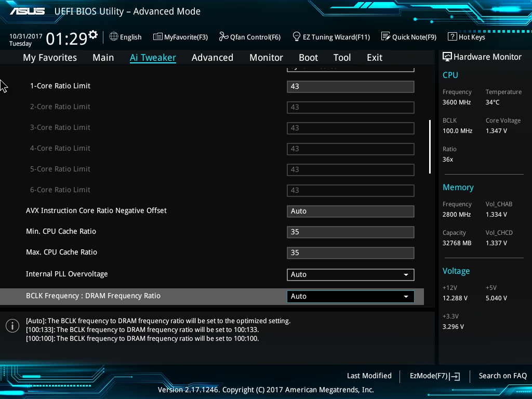Edit the 1-Core Ratio Limit field
Viewport: 532px width, 399px height.
point(351,87)
